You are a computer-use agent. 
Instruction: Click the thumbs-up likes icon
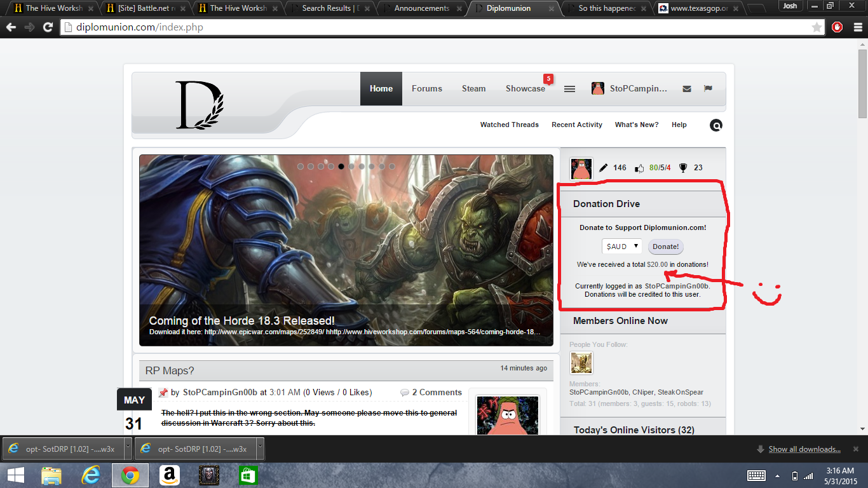[x=639, y=168]
